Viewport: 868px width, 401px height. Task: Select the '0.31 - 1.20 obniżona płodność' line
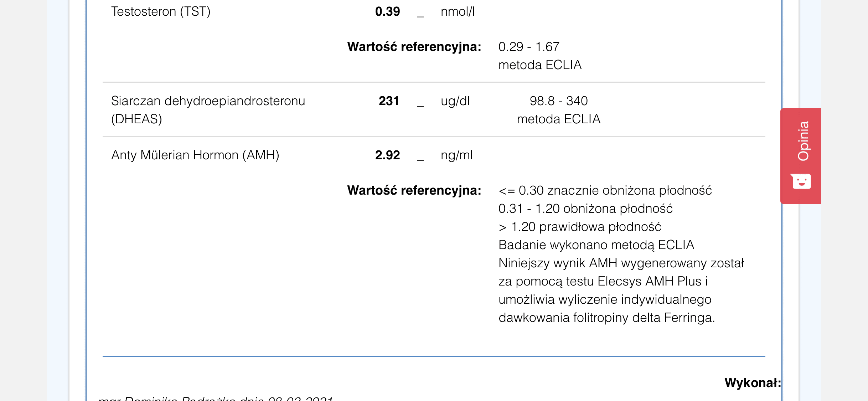click(585, 209)
